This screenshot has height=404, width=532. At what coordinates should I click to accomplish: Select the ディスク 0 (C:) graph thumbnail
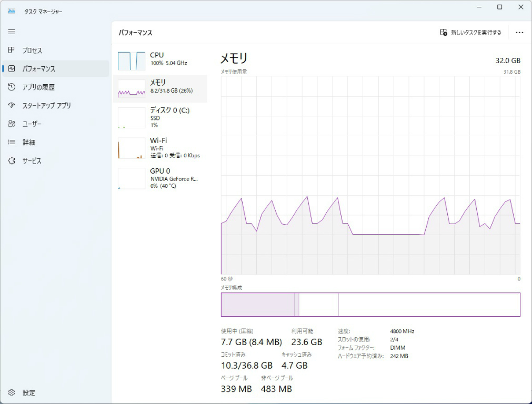coord(132,118)
